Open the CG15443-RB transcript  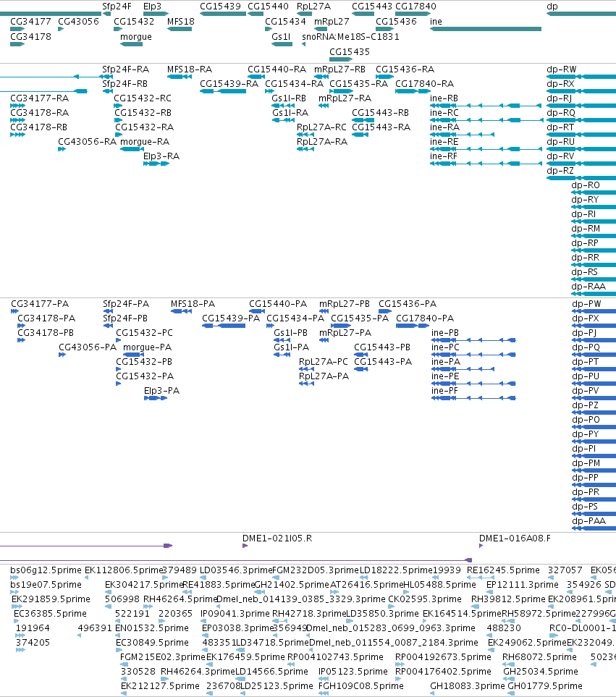[x=363, y=120]
